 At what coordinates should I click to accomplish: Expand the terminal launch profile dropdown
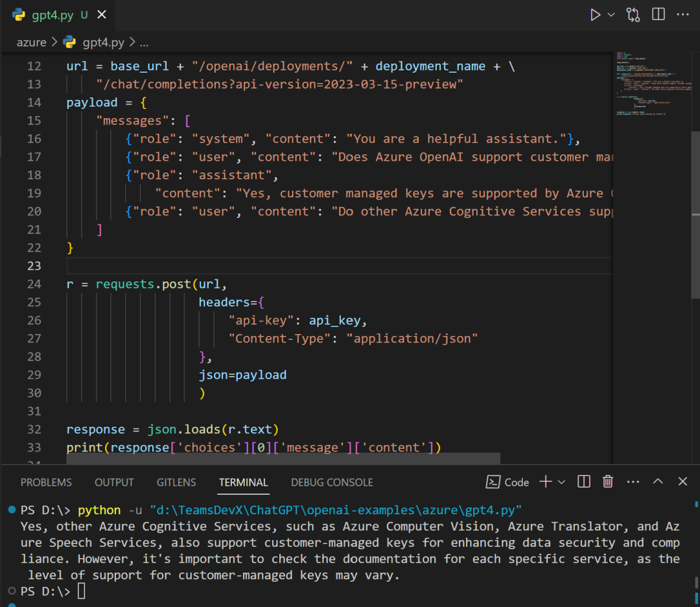pos(561,482)
